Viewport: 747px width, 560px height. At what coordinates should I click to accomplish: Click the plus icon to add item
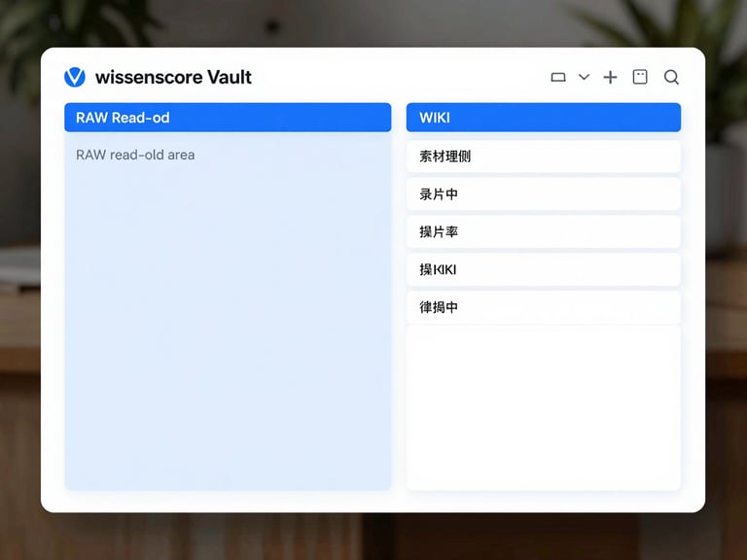[610, 77]
